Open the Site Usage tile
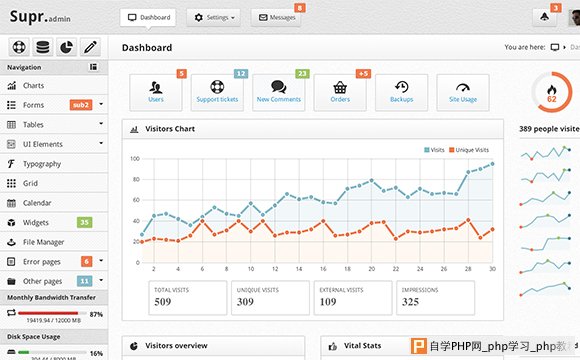 [463, 92]
